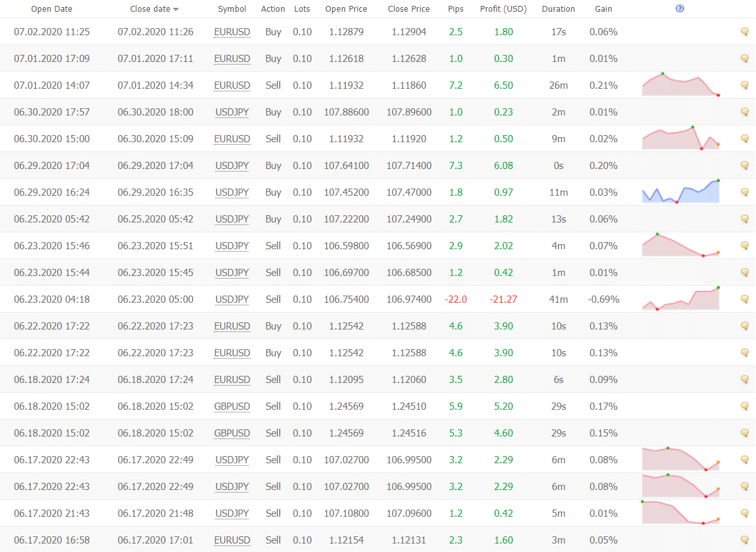This screenshot has width=756, height=552.
Task: Click the Close date sort arrow
Action: click(x=176, y=10)
